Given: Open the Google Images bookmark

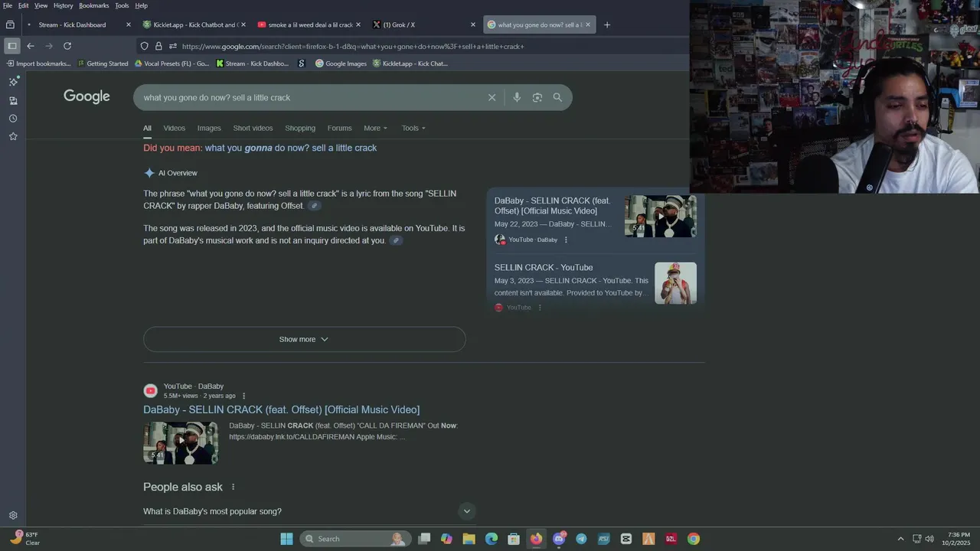Looking at the screenshot, I should (x=341, y=64).
